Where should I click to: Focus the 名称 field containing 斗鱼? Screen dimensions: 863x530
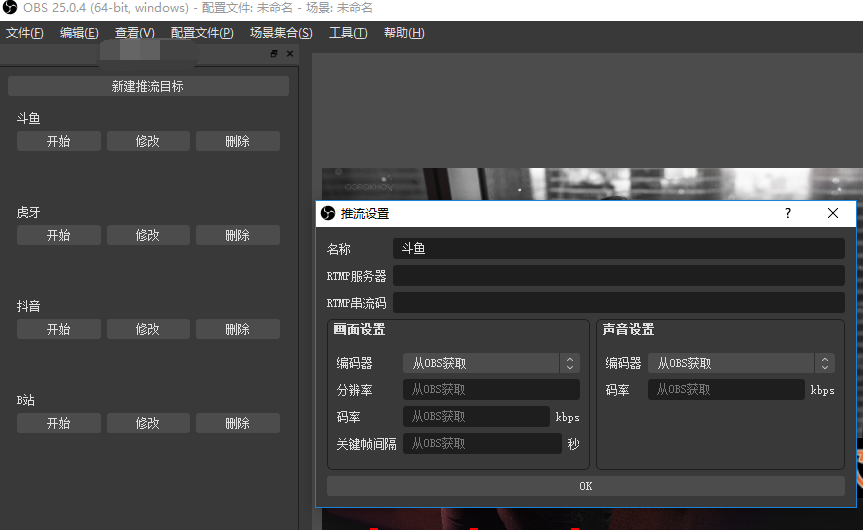tap(619, 249)
